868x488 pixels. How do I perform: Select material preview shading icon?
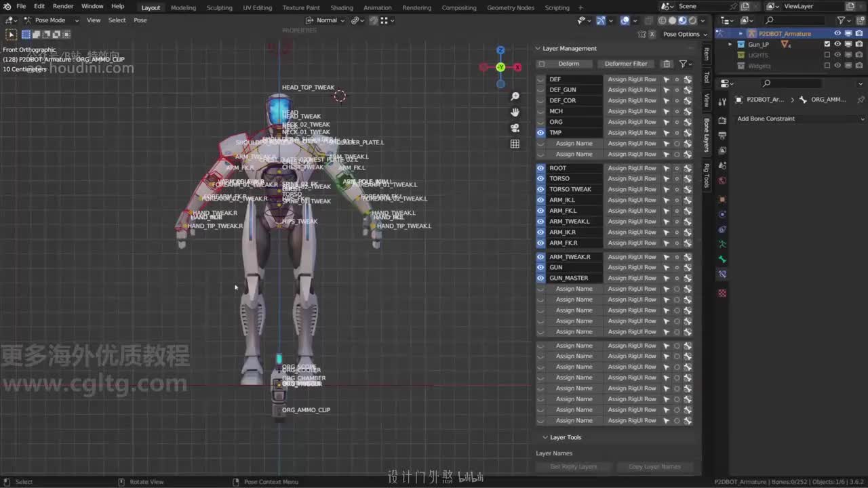pyautogui.click(x=682, y=20)
